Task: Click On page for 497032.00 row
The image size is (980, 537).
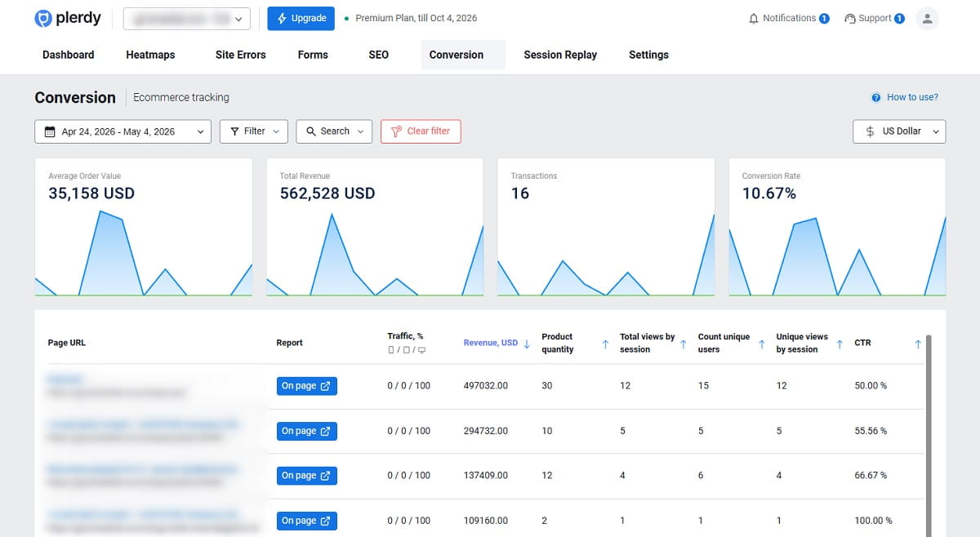Action: [307, 386]
